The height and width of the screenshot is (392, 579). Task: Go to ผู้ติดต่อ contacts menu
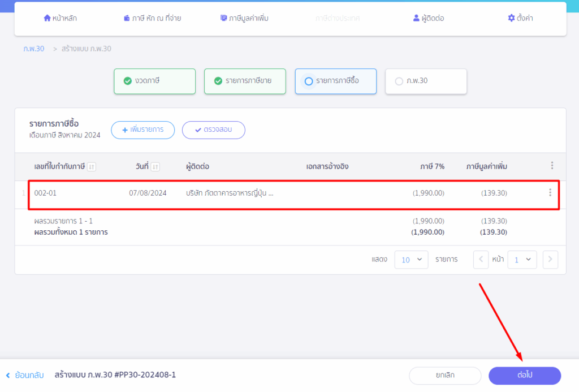(429, 18)
